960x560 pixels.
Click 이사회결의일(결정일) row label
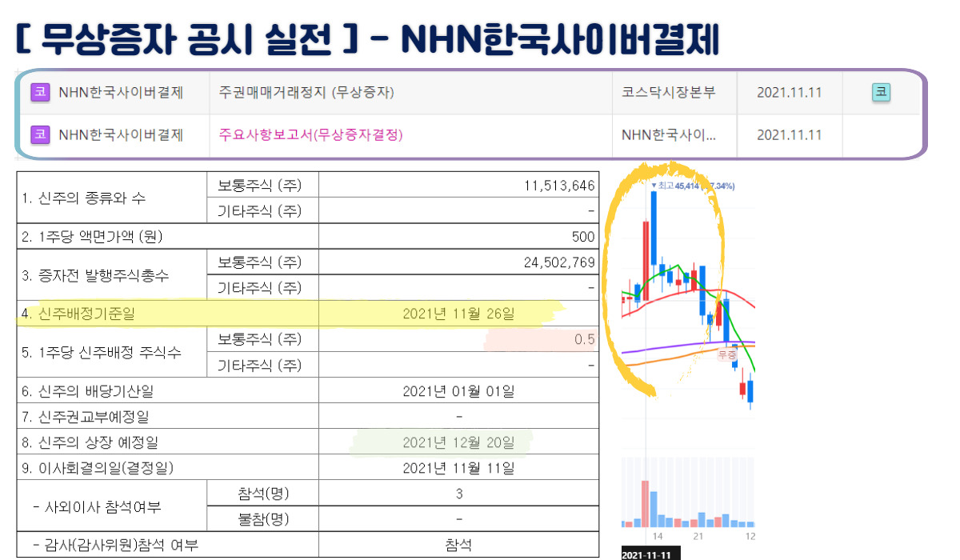[x=98, y=468]
